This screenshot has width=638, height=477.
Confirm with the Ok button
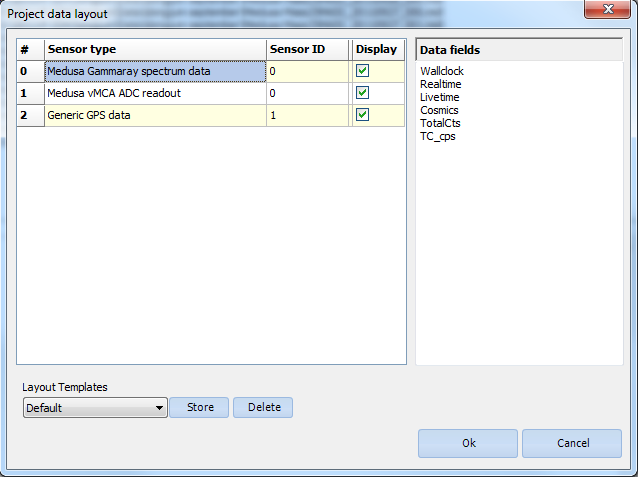(468, 443)
